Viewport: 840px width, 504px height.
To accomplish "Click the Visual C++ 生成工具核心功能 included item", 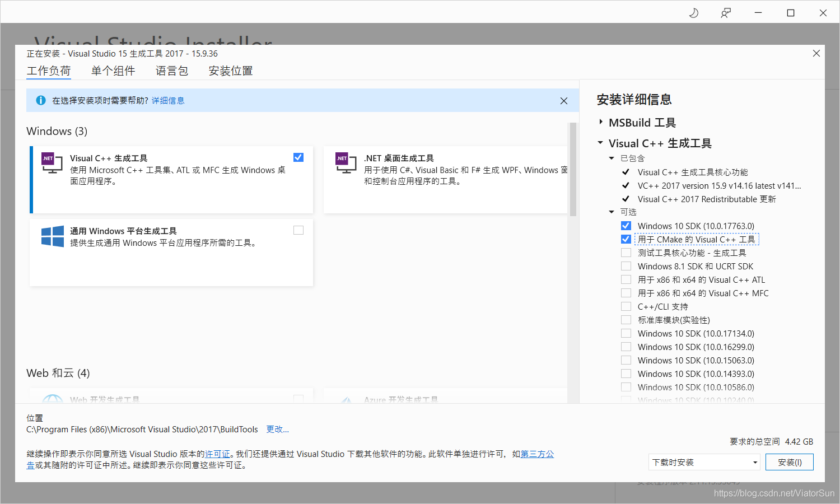I will coord(693,172).
